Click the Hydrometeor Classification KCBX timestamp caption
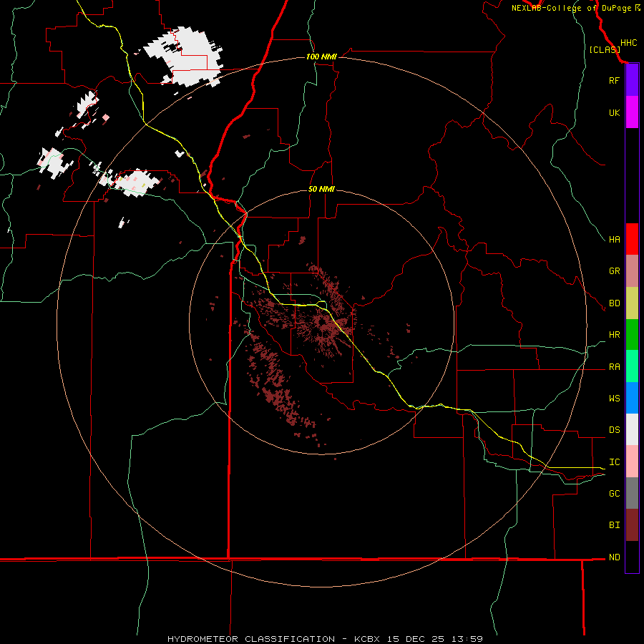Image resolution: width=644 pixels, height=644 pixels. coord(325,639)
